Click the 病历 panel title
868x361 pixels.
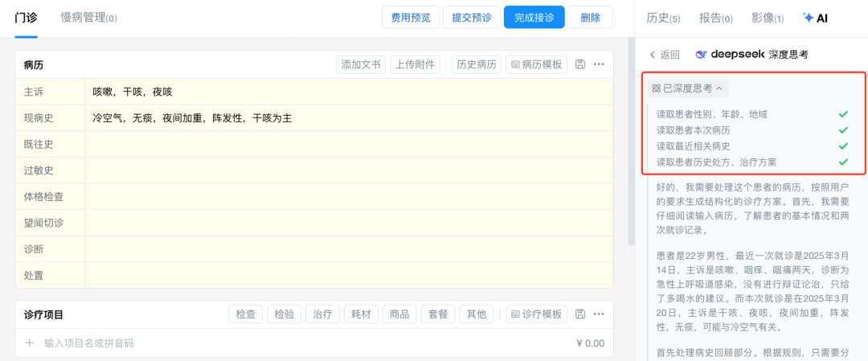(34, 65)
